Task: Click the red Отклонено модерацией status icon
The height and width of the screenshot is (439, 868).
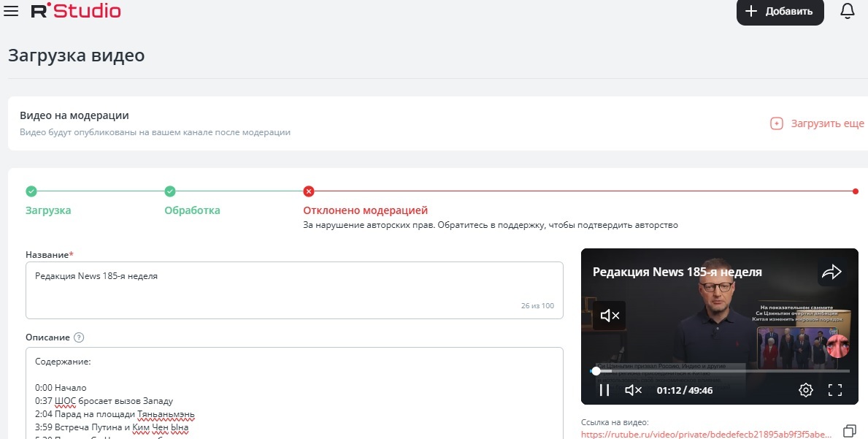Action: (x=309, y=191)
